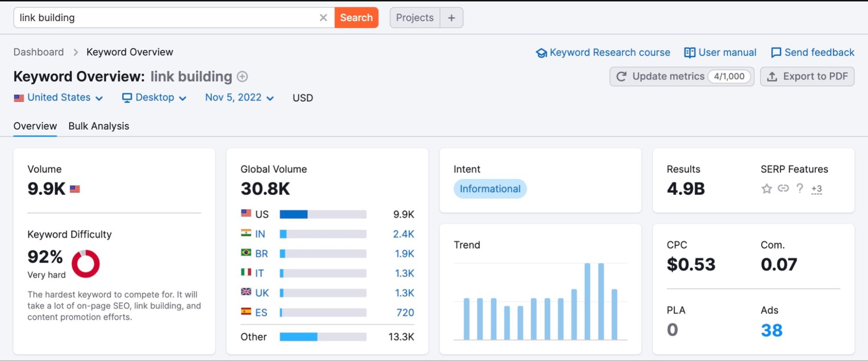Clear the search field with the X icon
868x361 pixels.
coord(323,18)
